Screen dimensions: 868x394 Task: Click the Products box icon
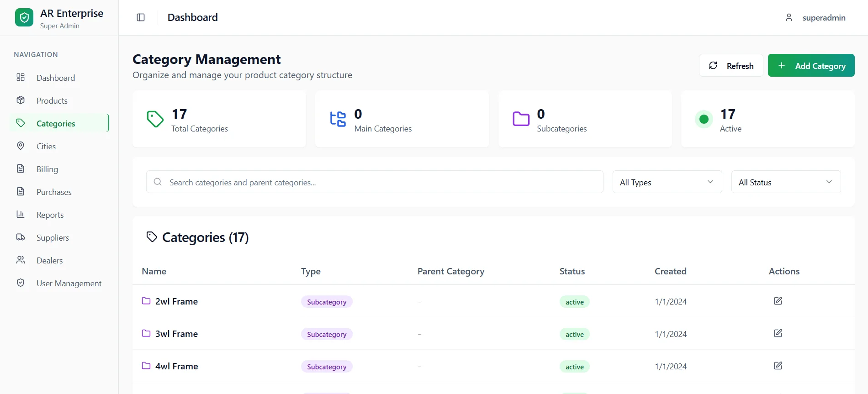click(21, 100)
